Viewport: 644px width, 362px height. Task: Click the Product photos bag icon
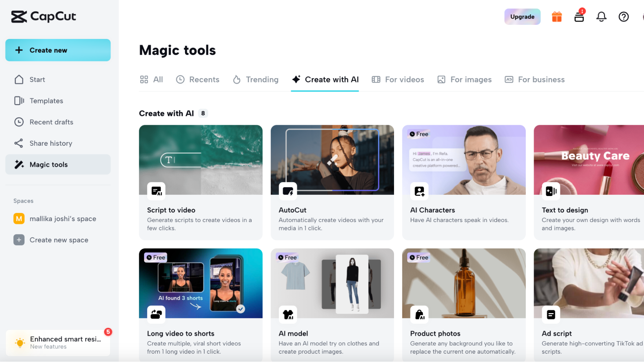click(419, 314)
